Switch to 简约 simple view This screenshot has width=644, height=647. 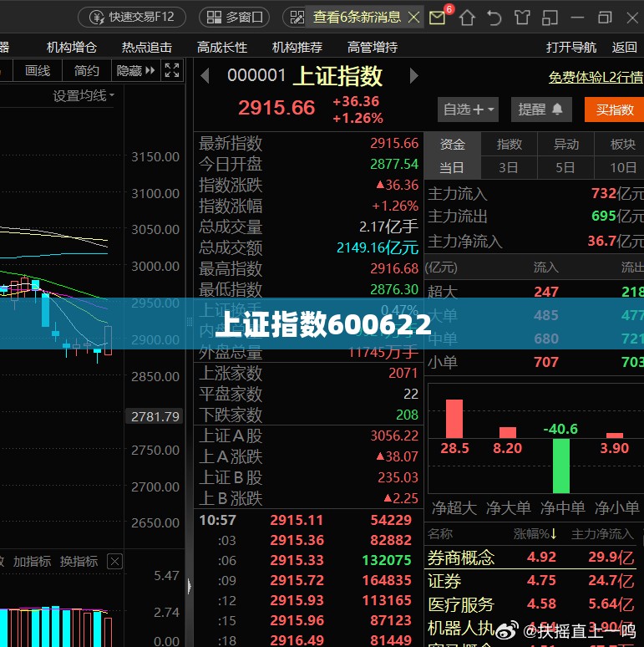coord(87,71)
